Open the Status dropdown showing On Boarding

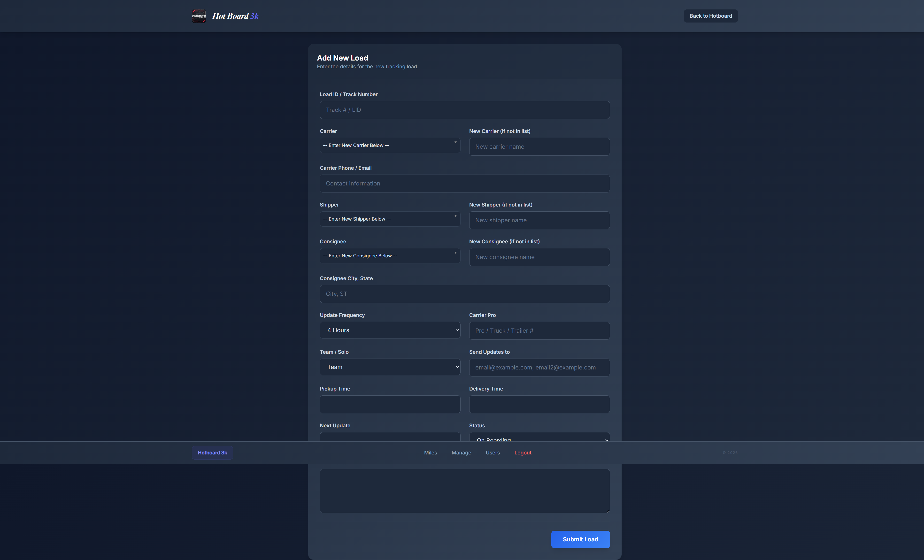539,439
